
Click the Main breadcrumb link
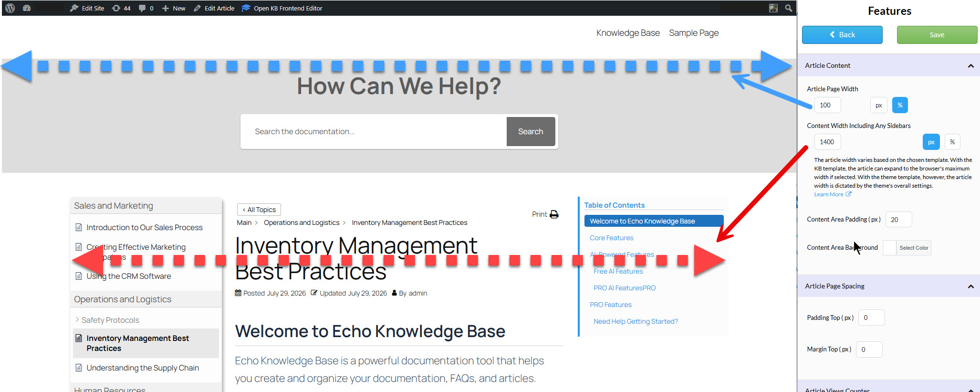(244, 222)
